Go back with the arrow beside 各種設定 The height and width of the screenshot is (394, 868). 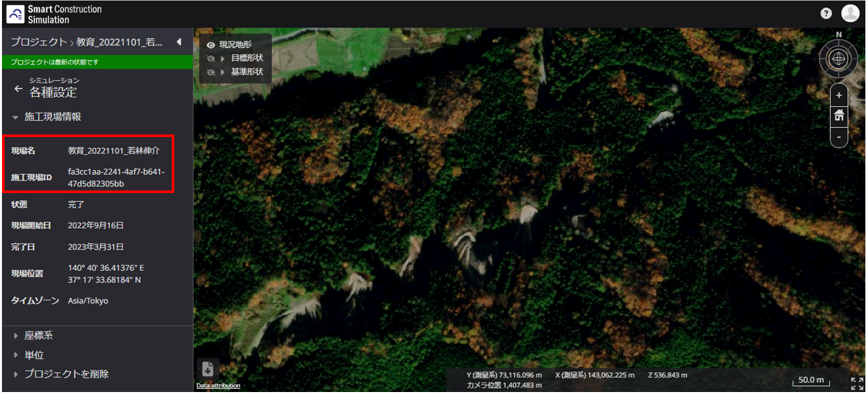point(18,88)
